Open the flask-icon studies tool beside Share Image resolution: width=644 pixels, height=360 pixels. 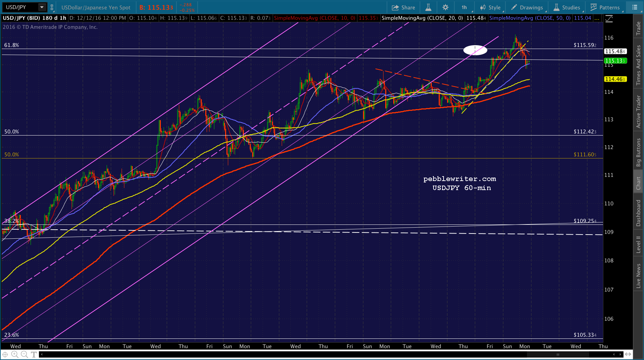(428, 7)
